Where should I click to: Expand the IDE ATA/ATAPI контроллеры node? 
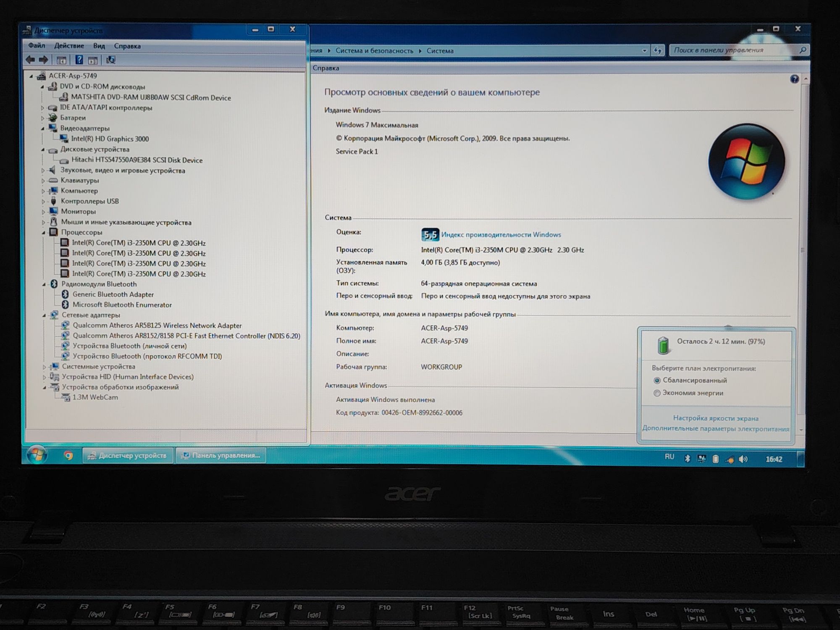42,108
